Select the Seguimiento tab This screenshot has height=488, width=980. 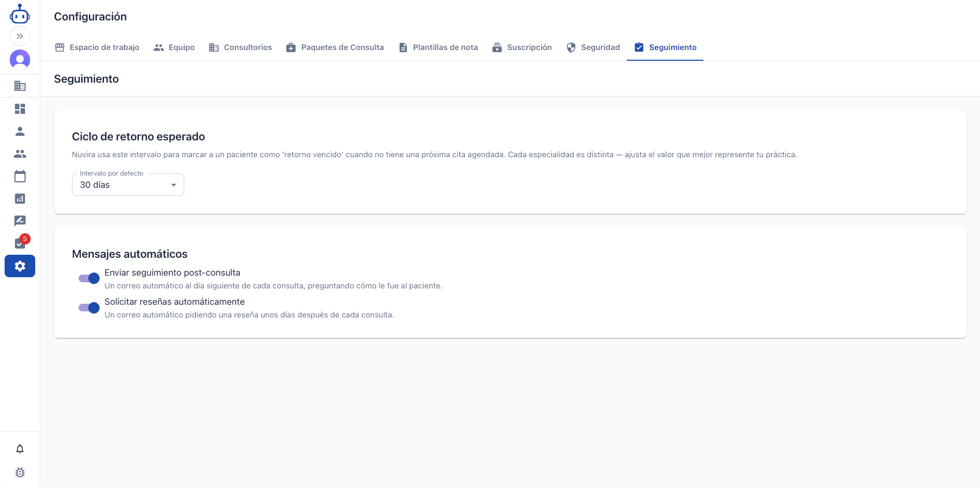point(665,47)
